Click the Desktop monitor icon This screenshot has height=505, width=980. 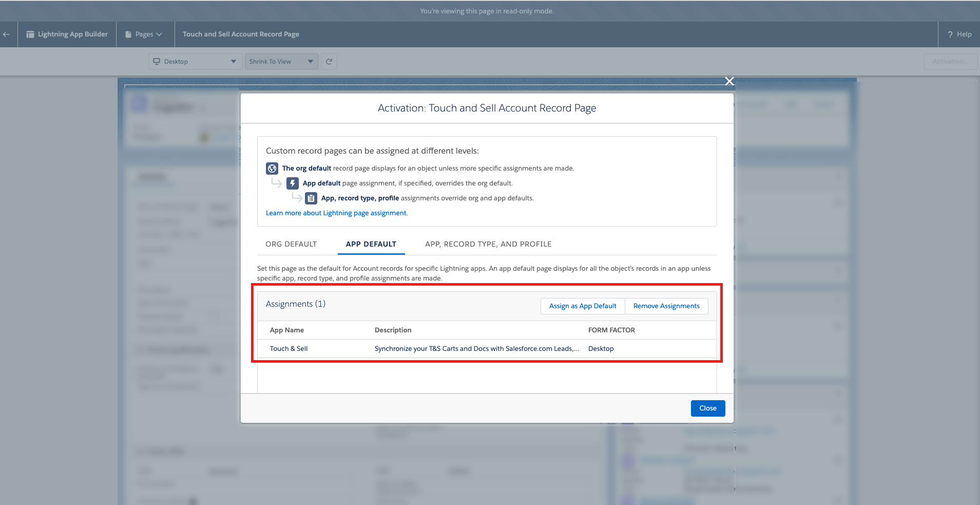click(x=157, y=62)
